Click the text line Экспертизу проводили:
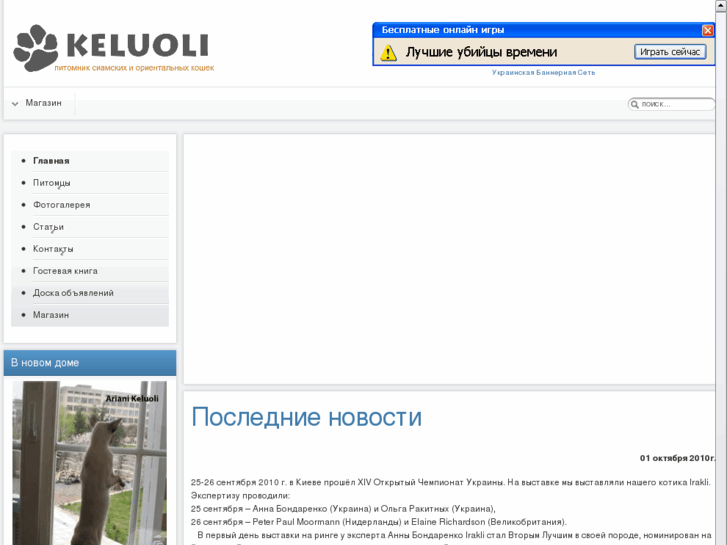This screenshot has width=727, height=545. tap(240, 495)
